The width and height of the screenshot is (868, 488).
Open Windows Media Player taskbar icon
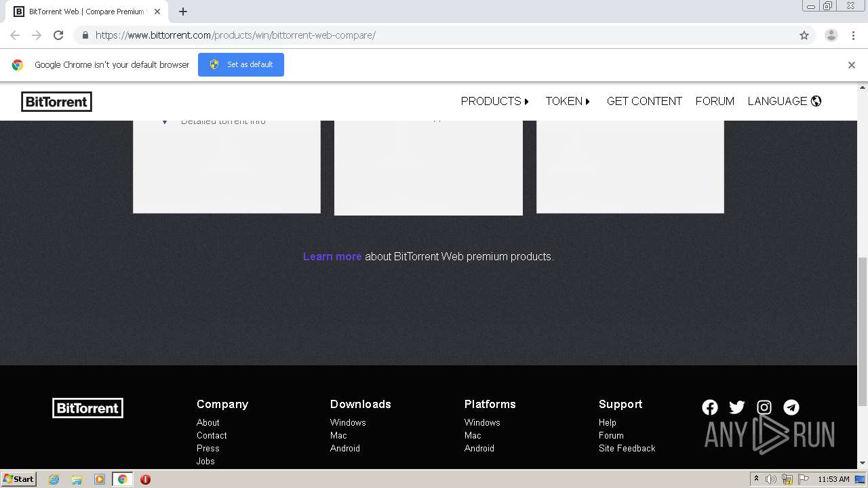tap(100, 479)
